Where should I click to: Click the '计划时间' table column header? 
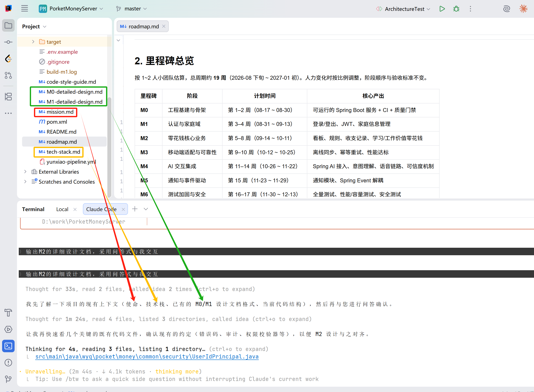[x=265, y=96]
